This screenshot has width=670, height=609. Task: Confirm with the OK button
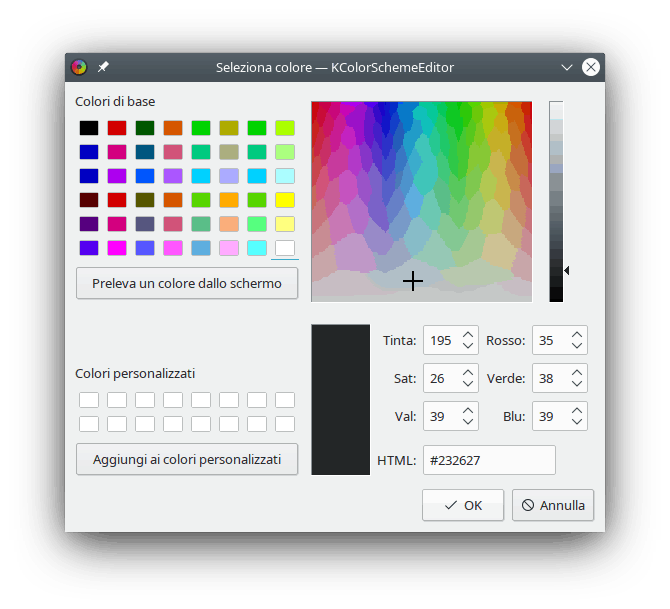coord(463,505)
